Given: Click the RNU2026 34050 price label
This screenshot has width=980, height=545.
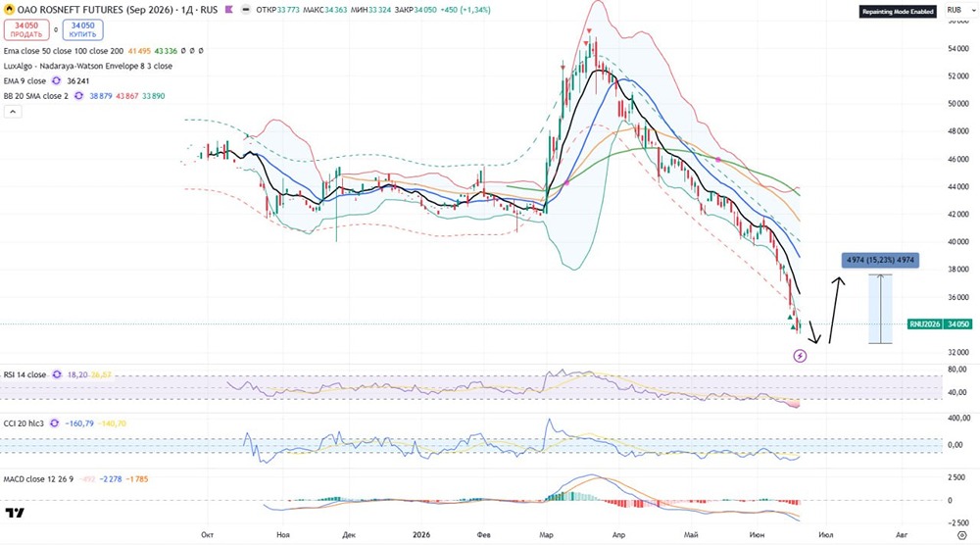Looking at the screenshot, I should pos(940,324).
